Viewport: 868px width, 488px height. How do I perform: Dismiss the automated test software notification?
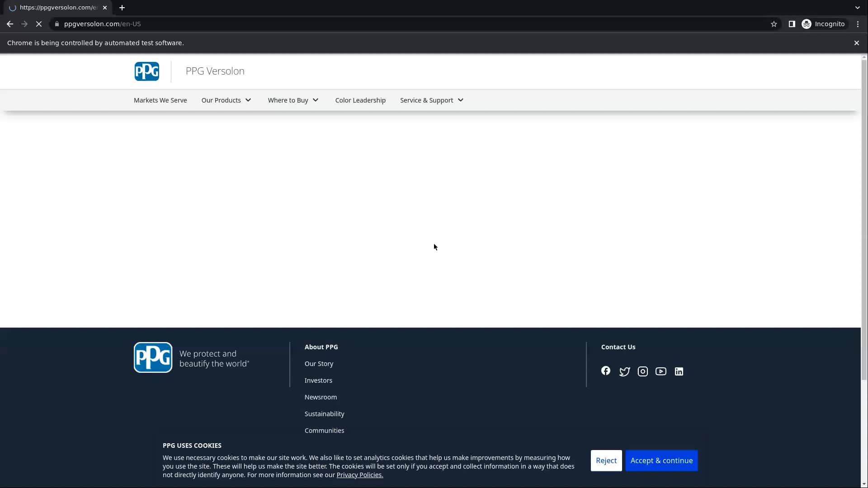point(856,42)
